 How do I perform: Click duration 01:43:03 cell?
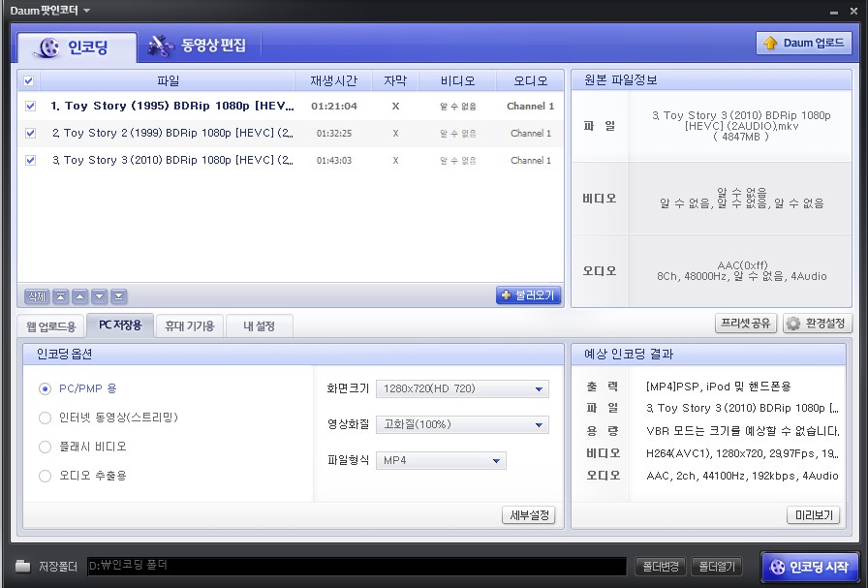(x=334, y=160)
